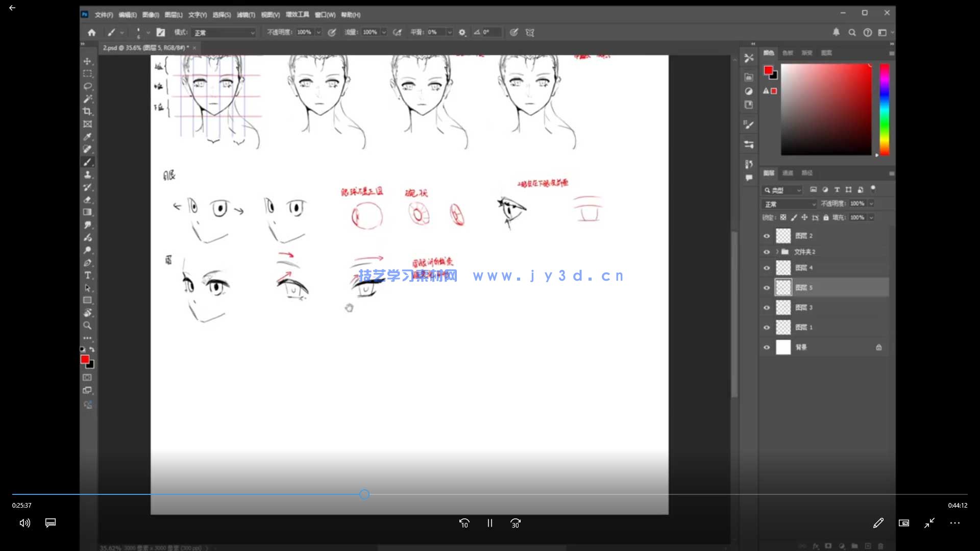
Task: Select the Crop tool
Action: point(88,111)
